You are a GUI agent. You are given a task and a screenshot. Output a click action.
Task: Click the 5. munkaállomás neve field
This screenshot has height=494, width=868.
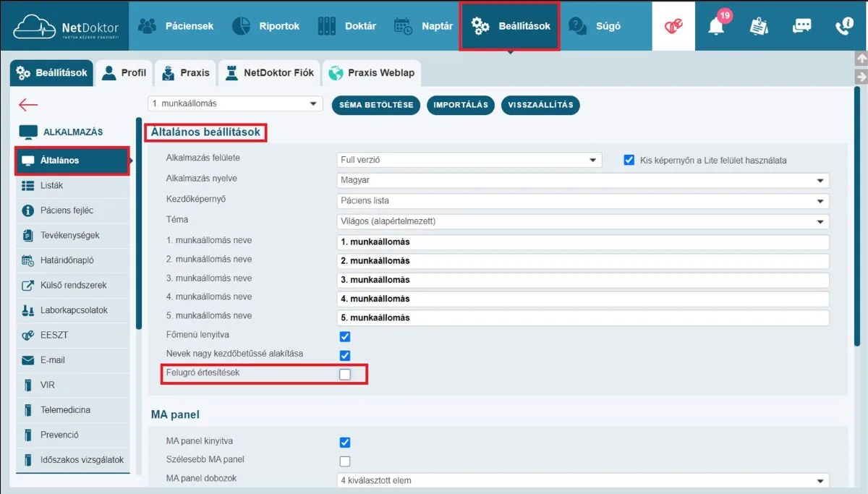(x=583, y=318)
